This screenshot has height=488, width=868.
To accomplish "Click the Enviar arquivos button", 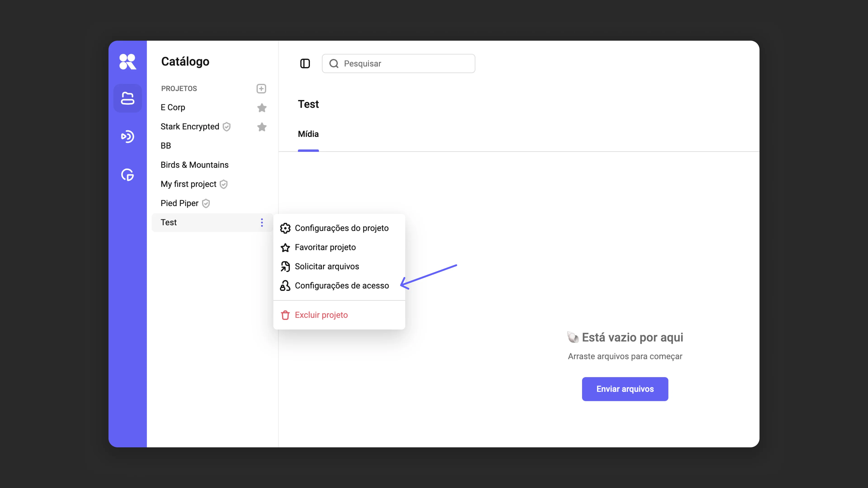I will click(625, 389).
